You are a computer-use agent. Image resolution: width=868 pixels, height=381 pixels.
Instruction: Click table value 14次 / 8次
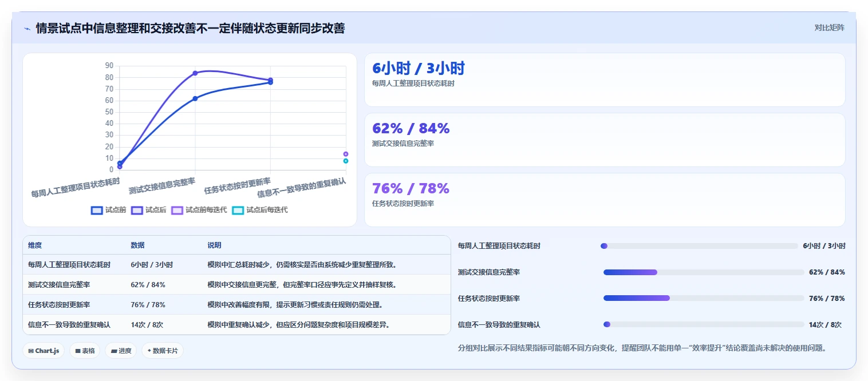click(147, 324)
